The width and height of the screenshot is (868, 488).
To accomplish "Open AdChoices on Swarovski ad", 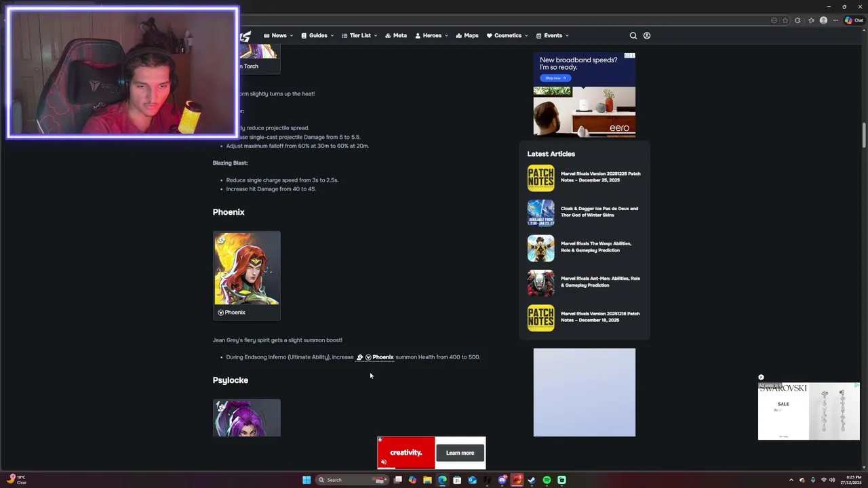I will click(856, 386).
